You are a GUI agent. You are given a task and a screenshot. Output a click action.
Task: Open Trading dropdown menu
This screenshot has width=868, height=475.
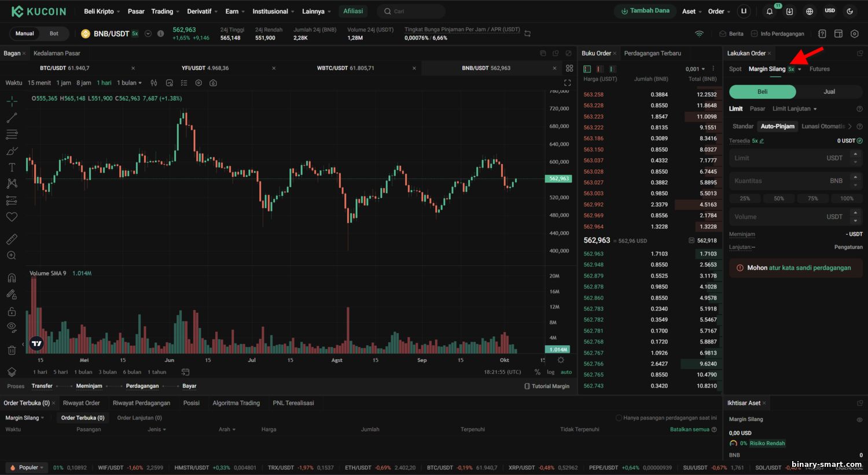coord(165,11)
